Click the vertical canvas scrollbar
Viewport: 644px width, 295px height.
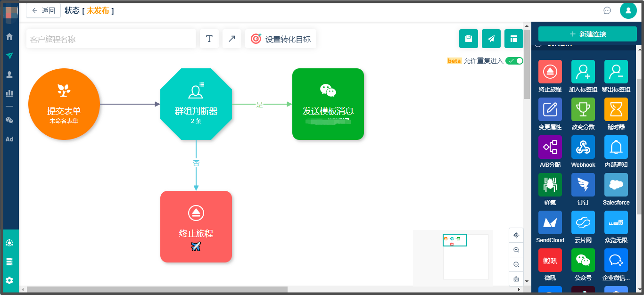pyautogui.click(x=527, y=64)
